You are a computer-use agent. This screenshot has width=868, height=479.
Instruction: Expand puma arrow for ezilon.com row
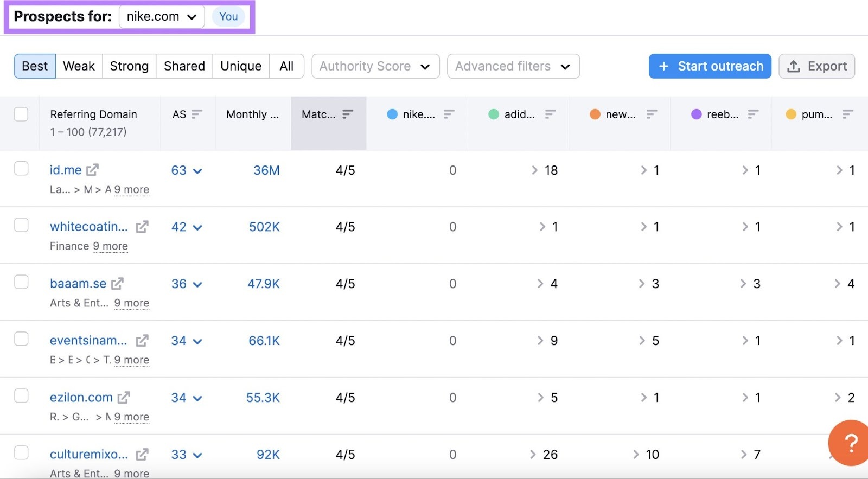tap(838, 398)
